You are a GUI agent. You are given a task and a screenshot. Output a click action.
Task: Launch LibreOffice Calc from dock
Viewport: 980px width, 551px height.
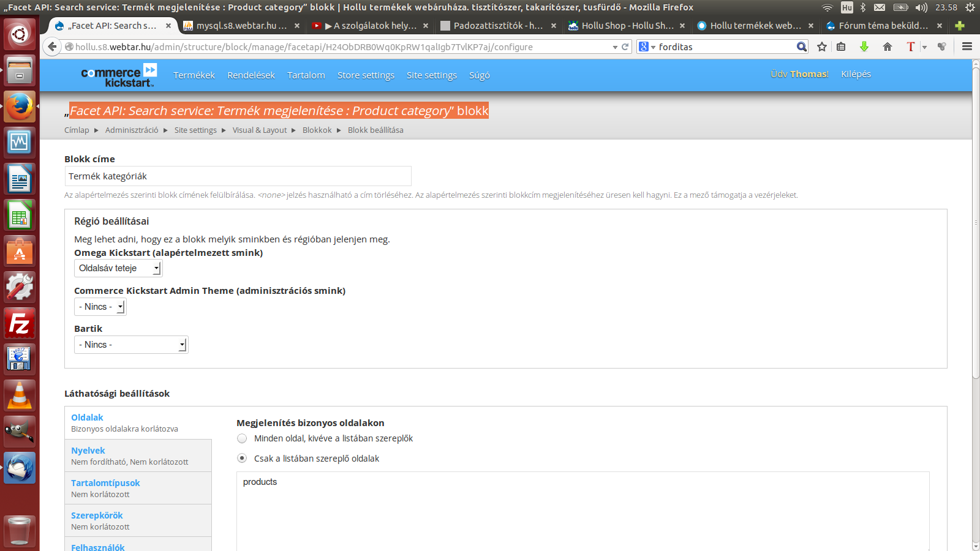[x=20, y=215]
